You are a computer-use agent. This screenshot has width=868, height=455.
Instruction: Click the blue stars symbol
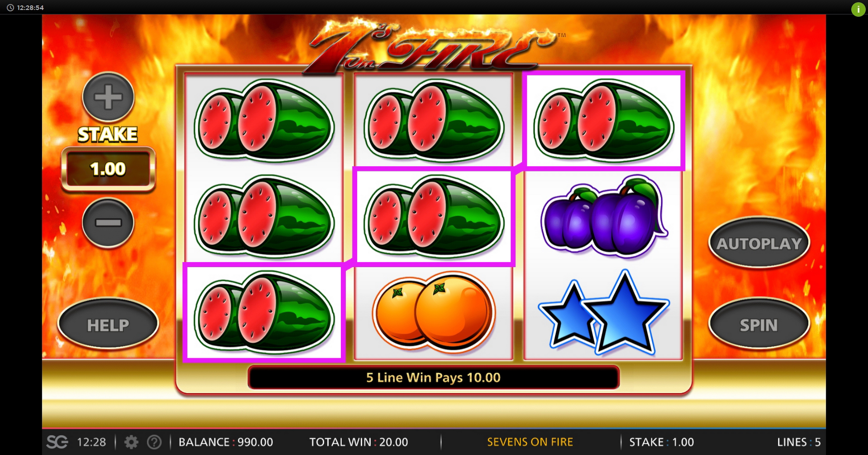(604, 312)
